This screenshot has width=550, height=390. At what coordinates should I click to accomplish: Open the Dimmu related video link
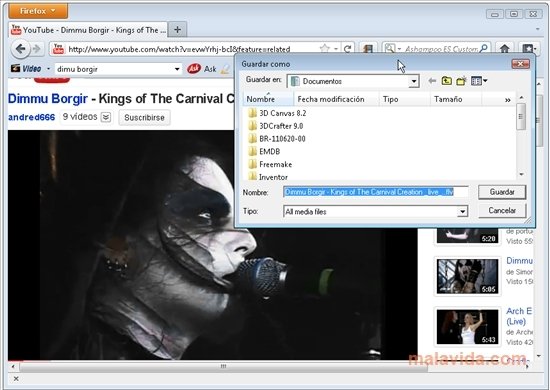[x=519, y=261]
